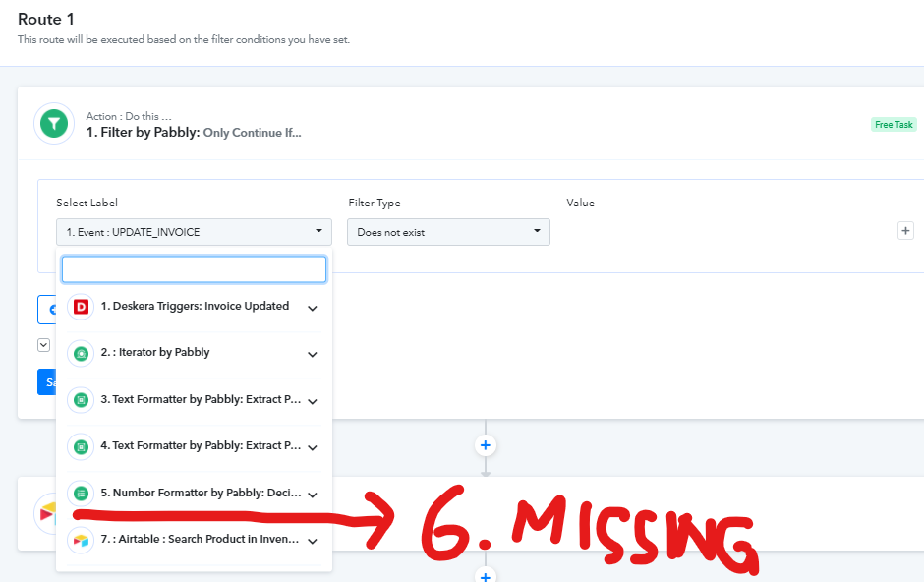Select '4. Text Formatter by Pabbly' entry

tap(194, 447)
